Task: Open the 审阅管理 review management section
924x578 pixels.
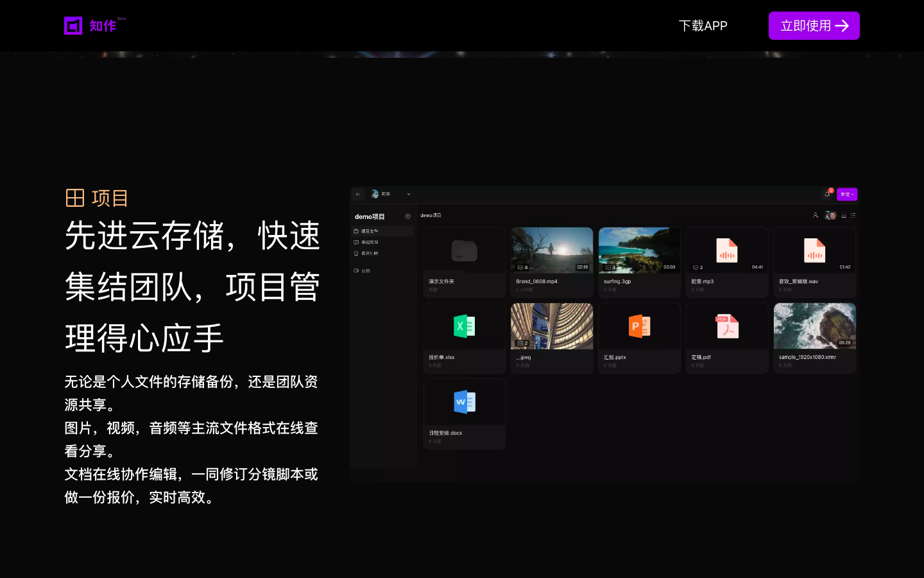Action: tap(370, 242)
